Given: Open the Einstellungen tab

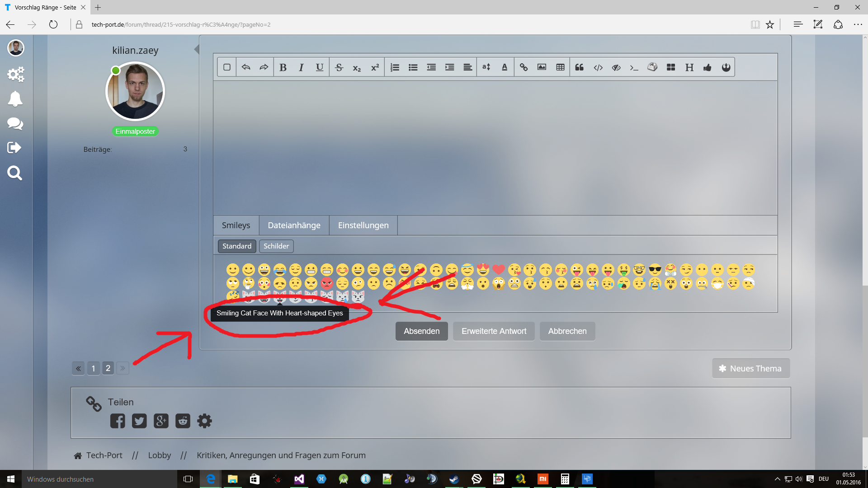Looking at the screenshot, I should (x=363, y=225).
